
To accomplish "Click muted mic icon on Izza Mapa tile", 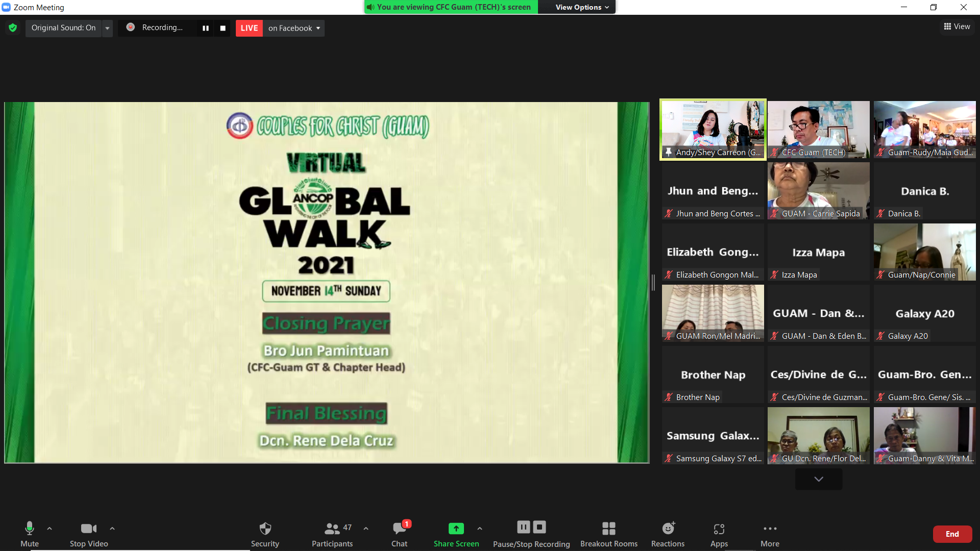I will click(774, 274).
